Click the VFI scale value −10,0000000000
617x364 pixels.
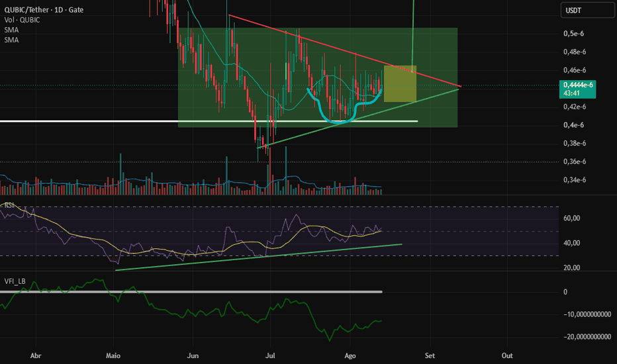coord(587,314)
